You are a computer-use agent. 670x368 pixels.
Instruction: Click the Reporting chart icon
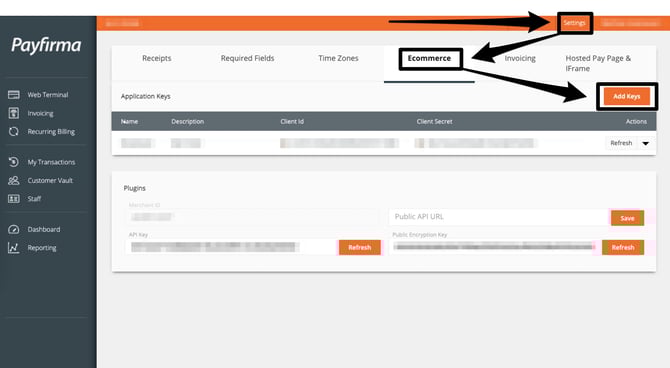(x=14, y=247)
